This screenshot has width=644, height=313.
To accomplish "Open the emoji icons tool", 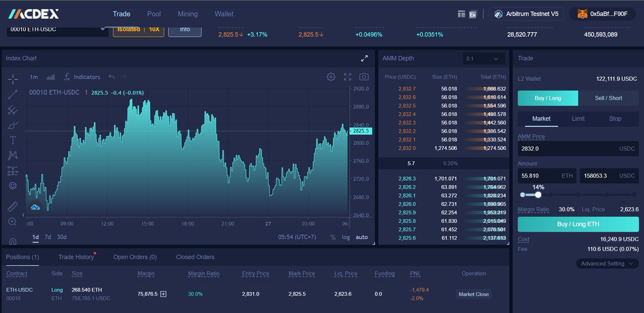I will click(x=13, y=186).
